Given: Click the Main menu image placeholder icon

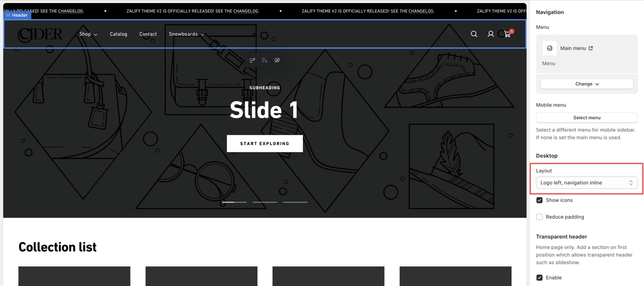Looking at the screenshot, I should 549,48.
